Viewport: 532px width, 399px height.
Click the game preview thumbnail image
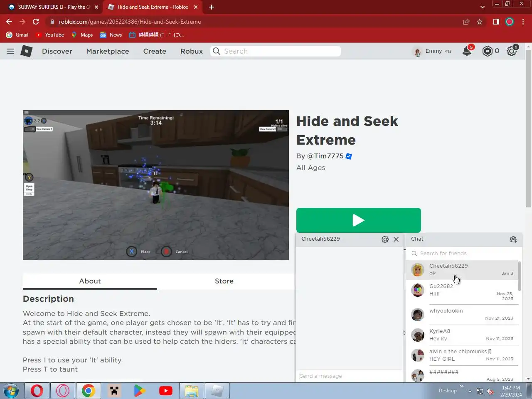pyautogui.click(x=156, y=185)
